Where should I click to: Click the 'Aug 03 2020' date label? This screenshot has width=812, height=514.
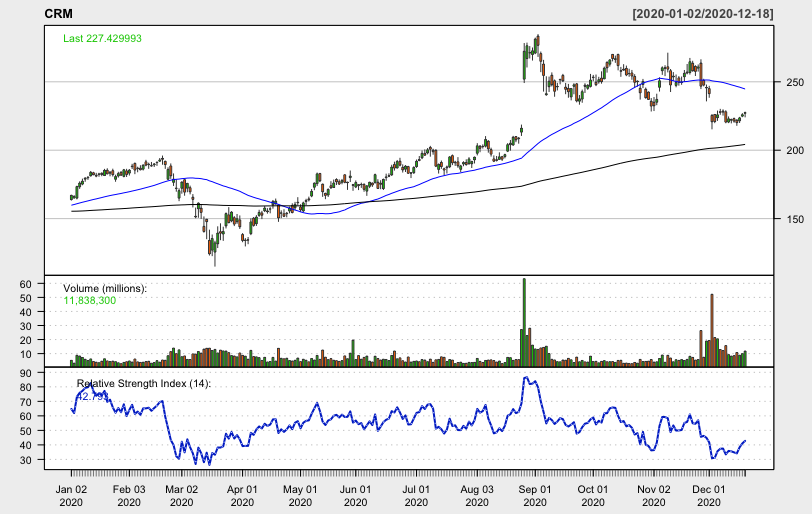[x=477, y=496]
